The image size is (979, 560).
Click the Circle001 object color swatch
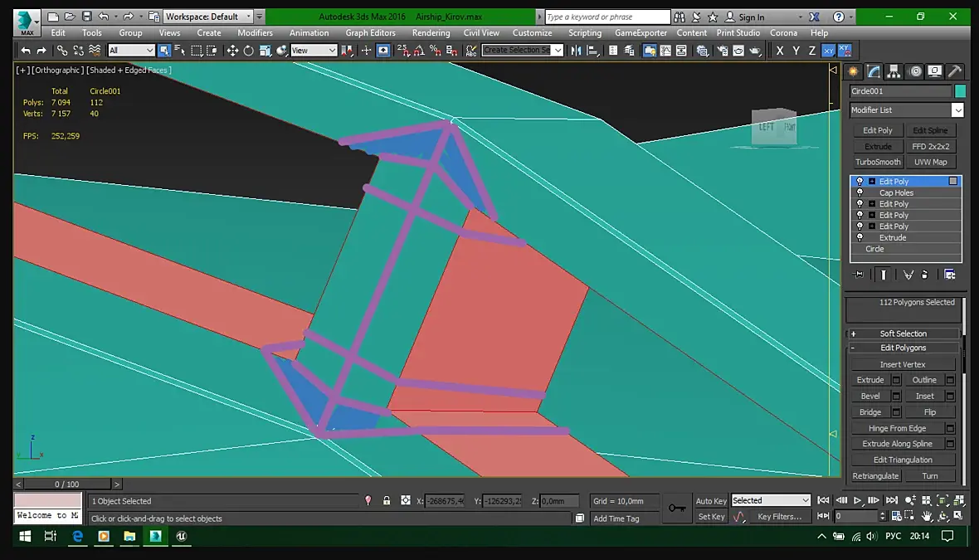pos(960,91)
